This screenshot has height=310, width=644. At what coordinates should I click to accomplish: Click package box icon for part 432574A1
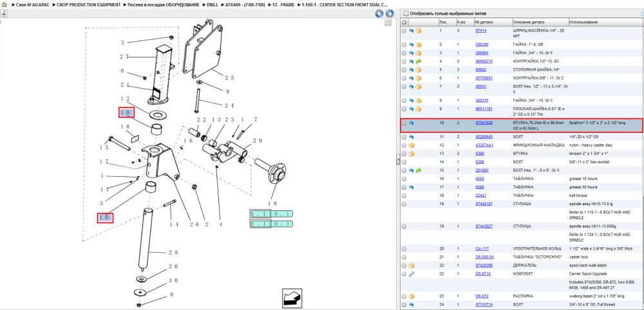[411, 145]
